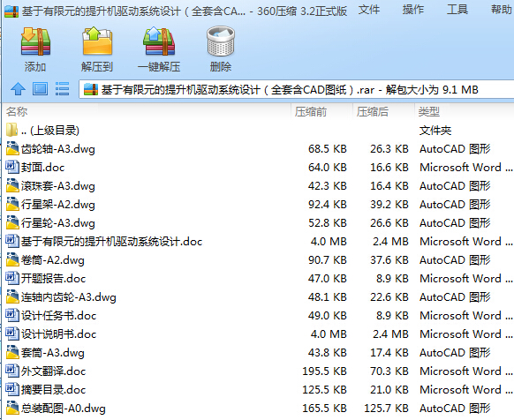Click the icon of 齿轮轴-A3.dwg
The width and height of the screenshot is (514, 420).
click(12, 148)
